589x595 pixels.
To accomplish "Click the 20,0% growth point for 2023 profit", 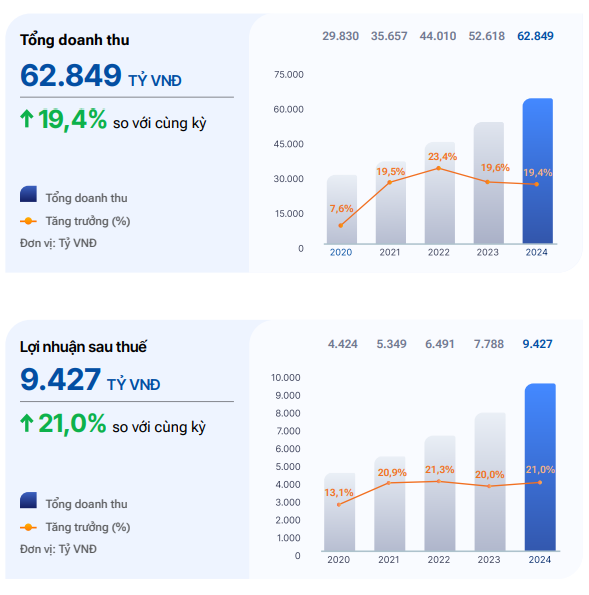I will (489, 486).
